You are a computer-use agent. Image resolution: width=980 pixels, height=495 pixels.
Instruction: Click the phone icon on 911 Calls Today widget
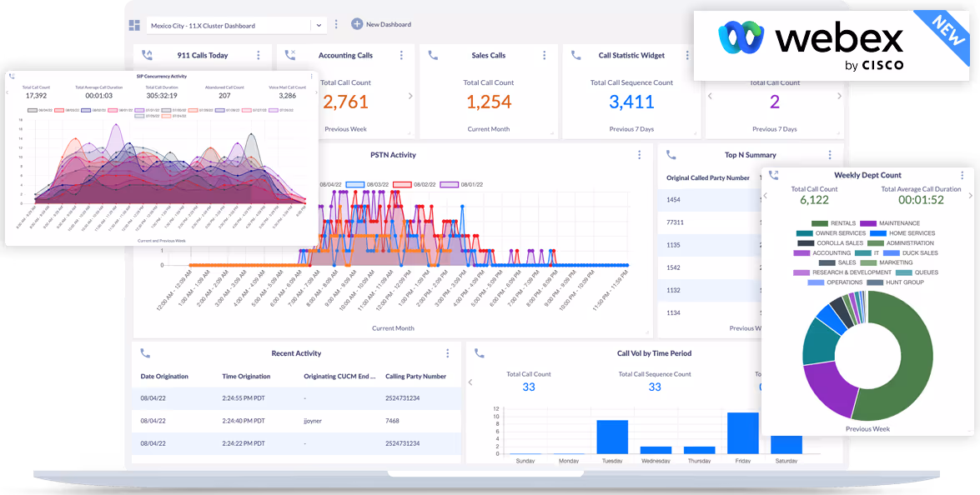(147, 53)
